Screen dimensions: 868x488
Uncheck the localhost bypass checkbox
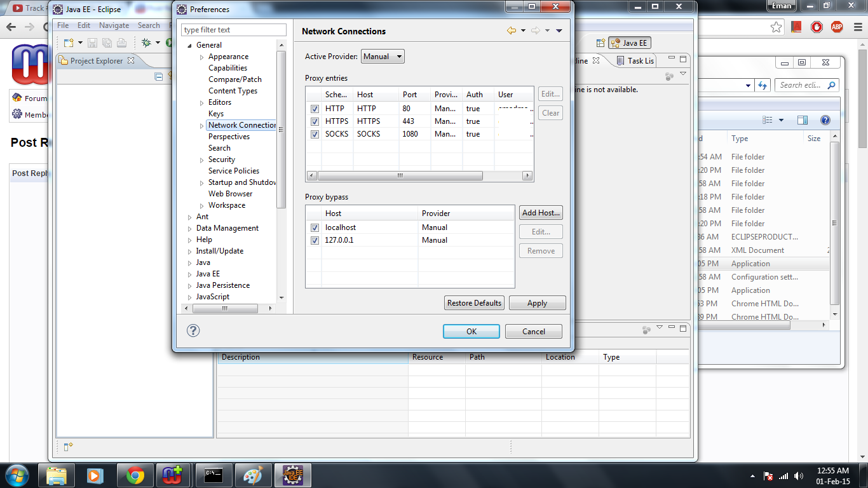[315, 227]
